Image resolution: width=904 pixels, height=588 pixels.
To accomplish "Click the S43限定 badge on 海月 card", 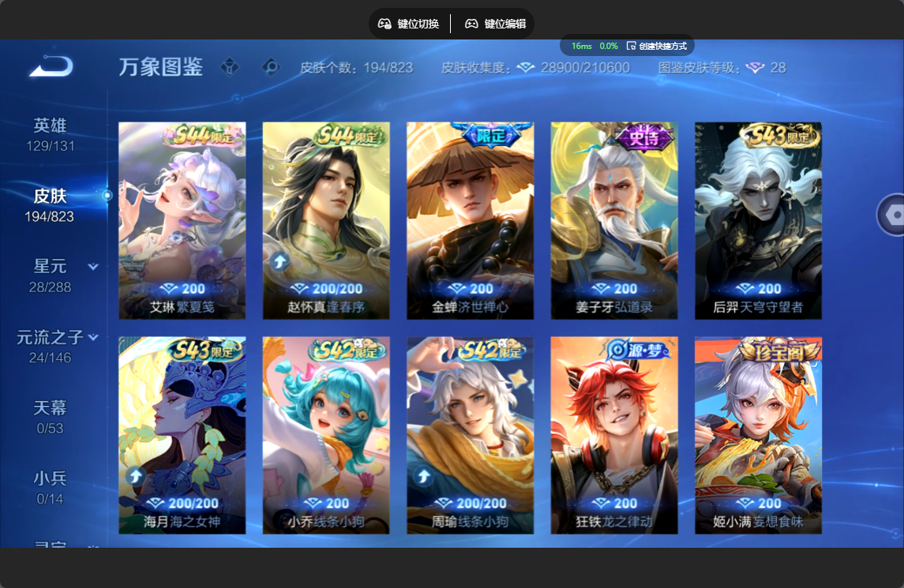I will [x=204, y=350].
